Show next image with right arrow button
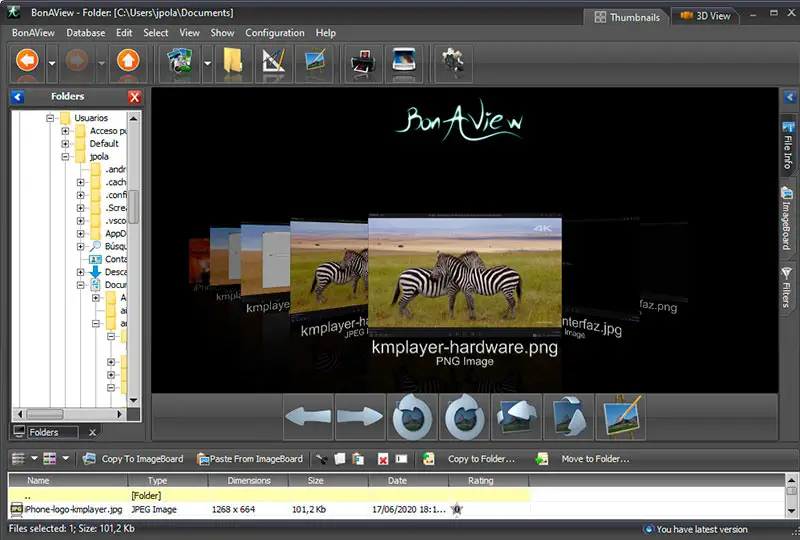Viewport: 800px width, 540px height. pyautogui.click(x=360, y=417)
